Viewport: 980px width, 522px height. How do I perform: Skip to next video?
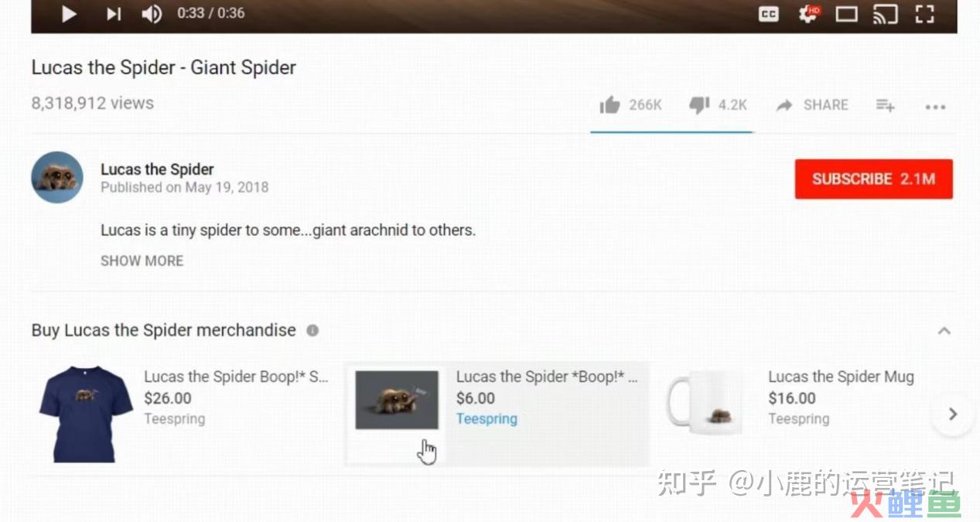114,14
